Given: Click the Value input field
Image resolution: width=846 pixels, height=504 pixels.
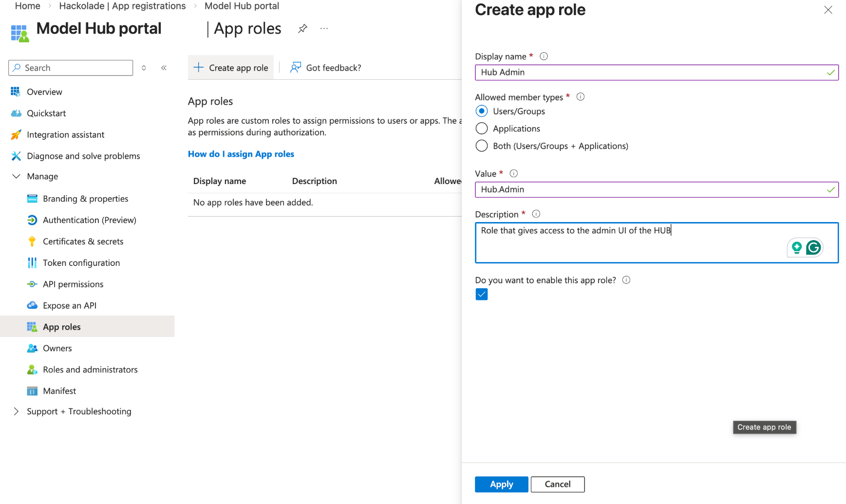Looking at the screenshot, I should tap(657, 189).
